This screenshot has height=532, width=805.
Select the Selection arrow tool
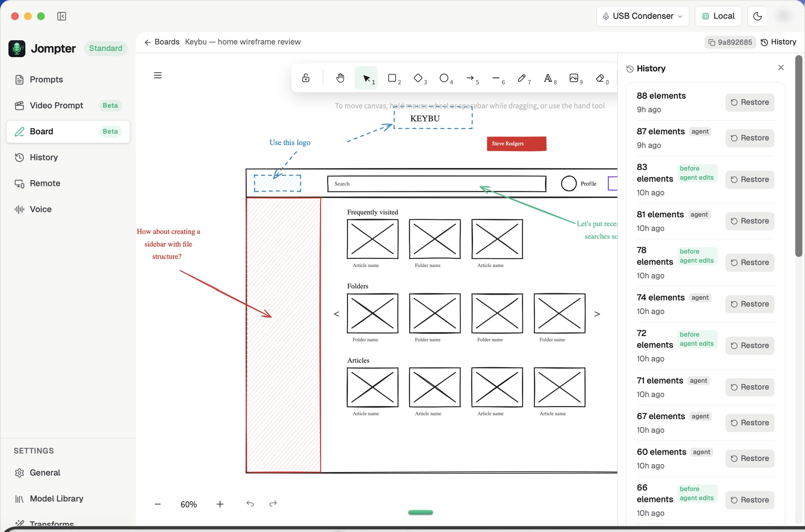click(366, 78)
